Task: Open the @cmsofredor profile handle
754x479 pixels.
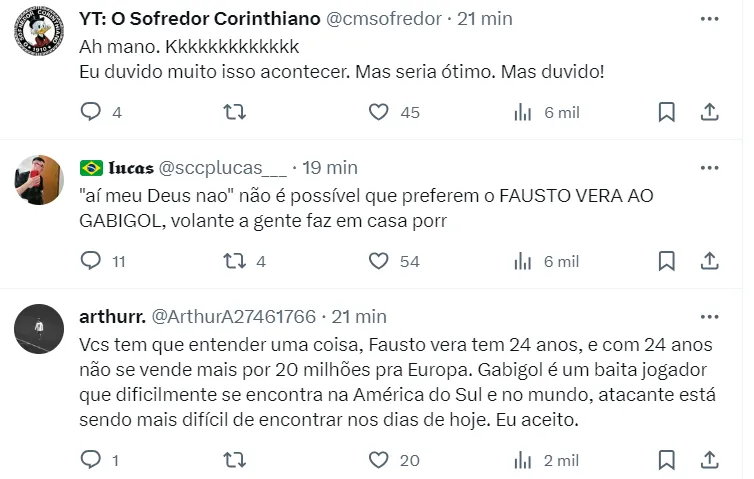Action: [x=384, y=19]
